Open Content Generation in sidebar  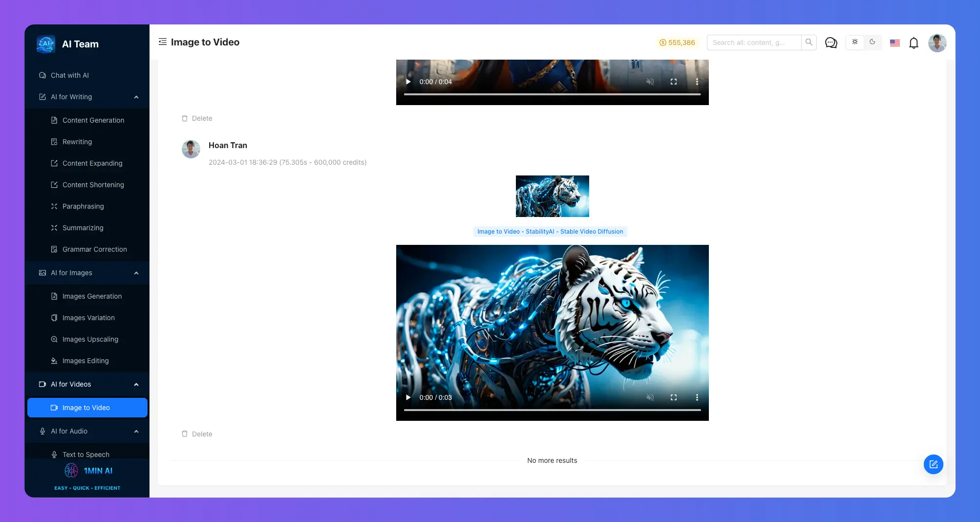pyautogui.click(x=93, y=120)
